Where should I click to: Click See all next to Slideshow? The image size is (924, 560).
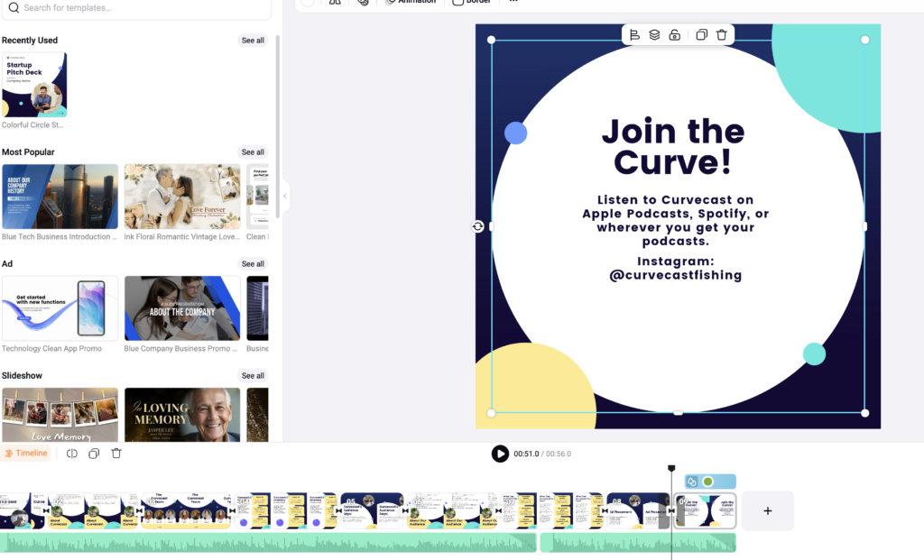(253, 376)
